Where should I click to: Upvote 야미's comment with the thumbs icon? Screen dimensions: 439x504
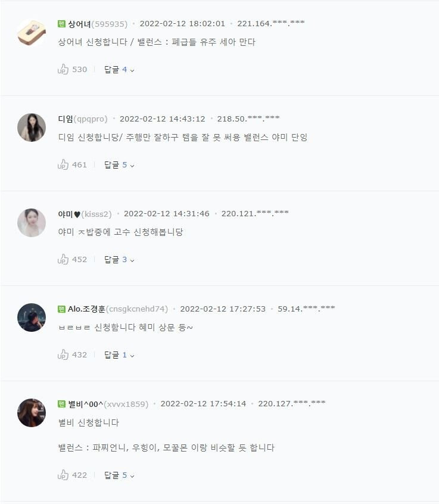click(63, 259)
